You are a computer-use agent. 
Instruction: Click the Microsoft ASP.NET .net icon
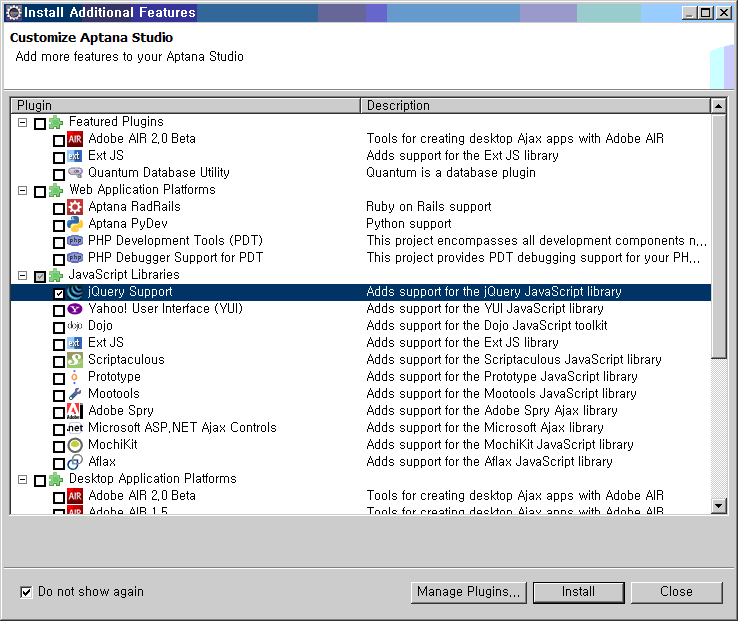click(75, 428)
